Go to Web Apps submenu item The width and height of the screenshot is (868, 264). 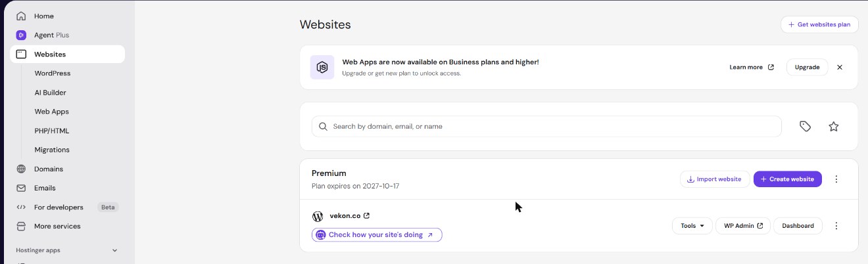pos(51,112)
